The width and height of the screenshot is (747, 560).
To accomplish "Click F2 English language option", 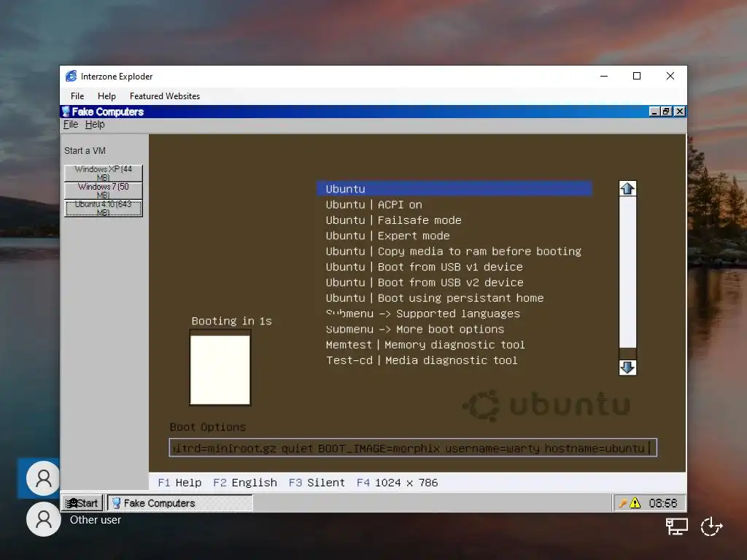I will click(245, 483).
